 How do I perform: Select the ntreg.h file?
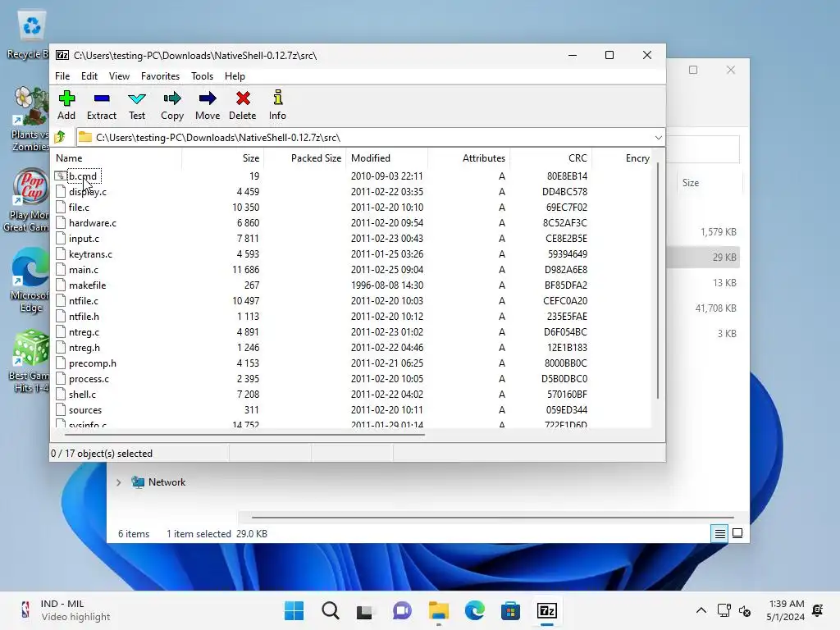(x=84, y=348)
